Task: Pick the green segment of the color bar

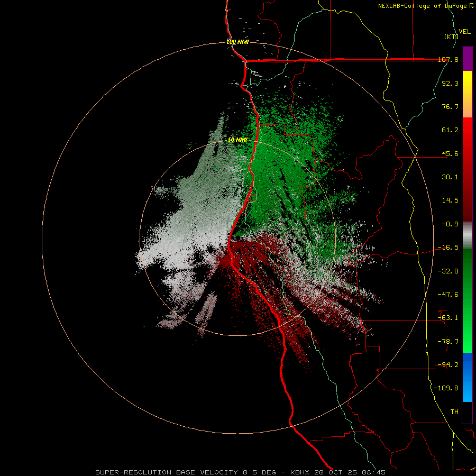Action: 467,300
